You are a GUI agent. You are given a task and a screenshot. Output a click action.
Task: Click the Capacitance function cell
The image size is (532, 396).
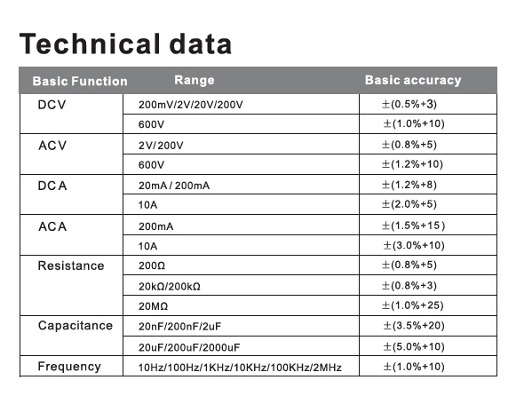(x=71, y=336)
